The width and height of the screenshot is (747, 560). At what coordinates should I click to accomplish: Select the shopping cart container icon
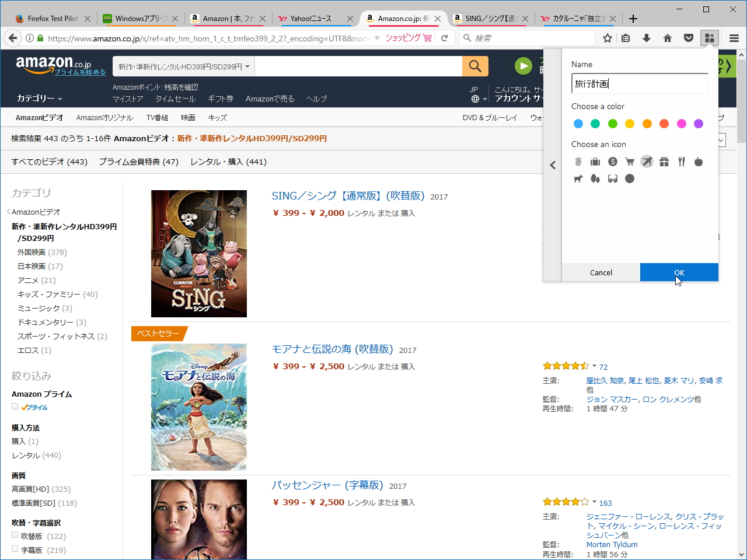[x=630, y=162]
